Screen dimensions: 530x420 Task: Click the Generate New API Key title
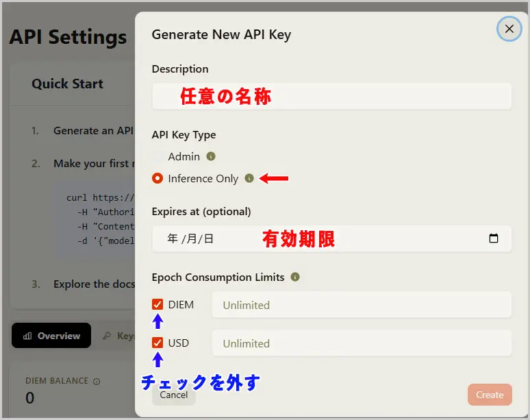pos(221,35)
